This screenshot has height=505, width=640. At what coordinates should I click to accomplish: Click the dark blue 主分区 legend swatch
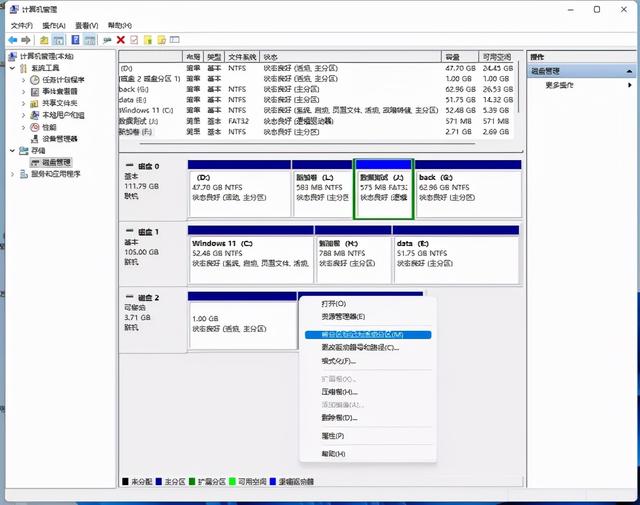coord(159,482)
